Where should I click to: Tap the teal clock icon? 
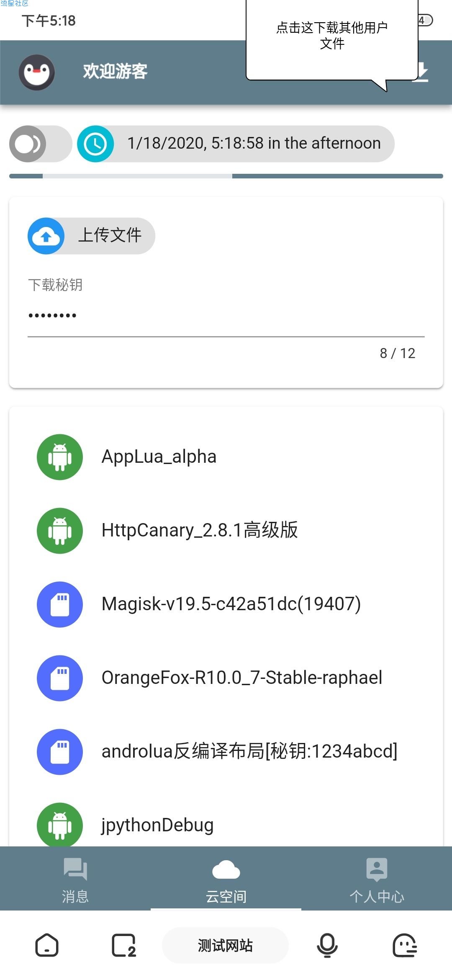(95, 144)
